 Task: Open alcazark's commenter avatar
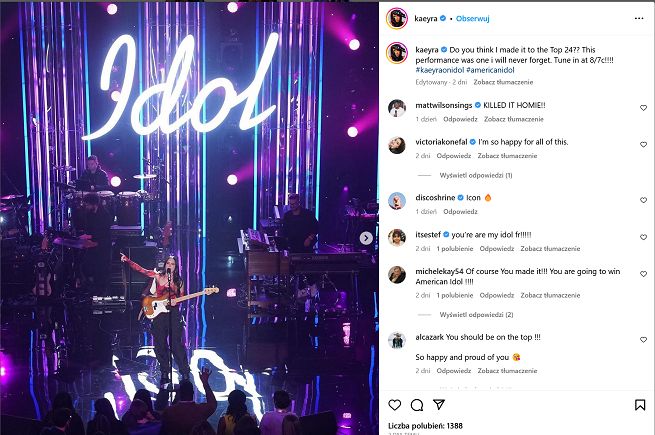(396, 340)
